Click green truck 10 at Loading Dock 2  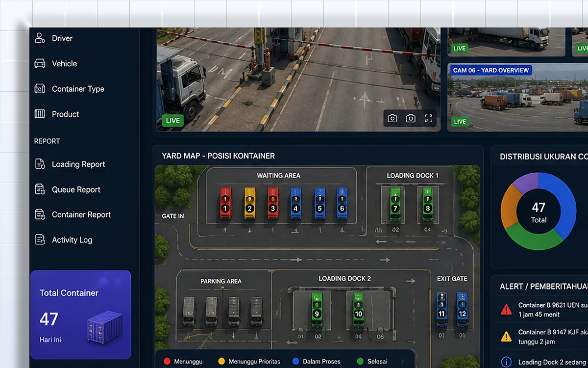[x=359, y=309]
